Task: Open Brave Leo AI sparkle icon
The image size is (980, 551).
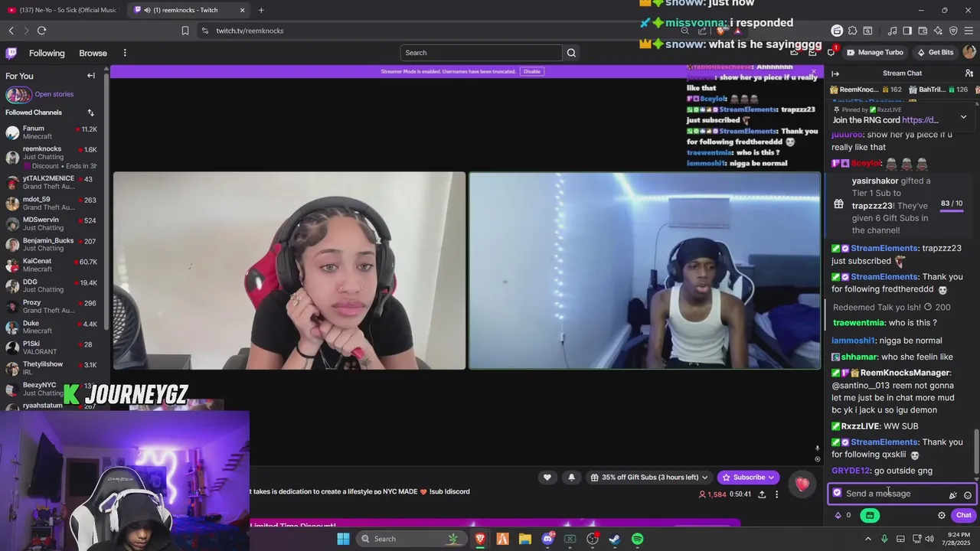Action: 938,31
